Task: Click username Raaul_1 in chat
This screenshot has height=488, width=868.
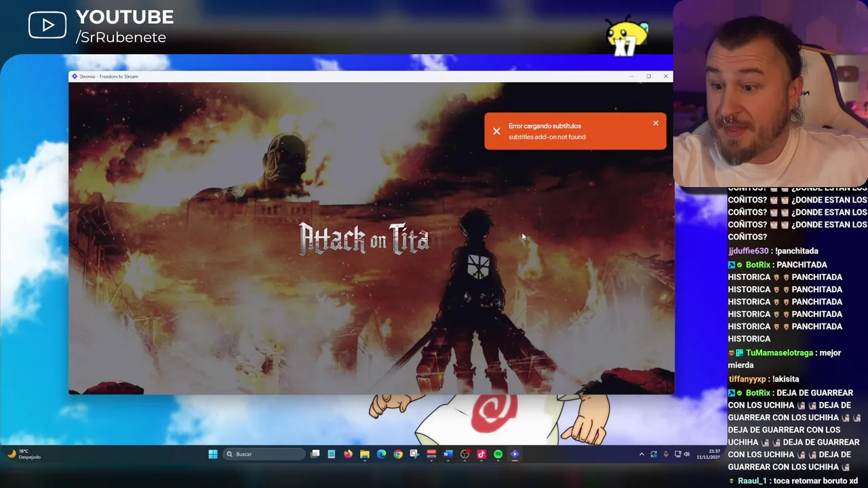Action: point(752,481)
